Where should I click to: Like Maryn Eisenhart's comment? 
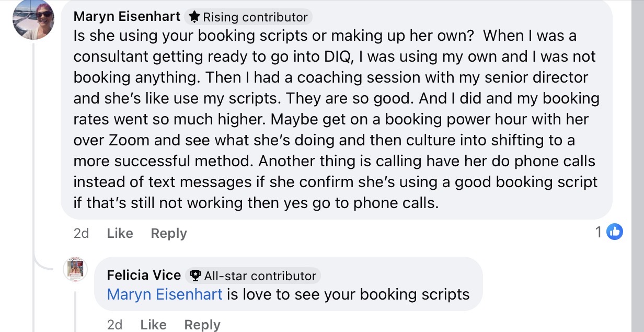(120, 233)
